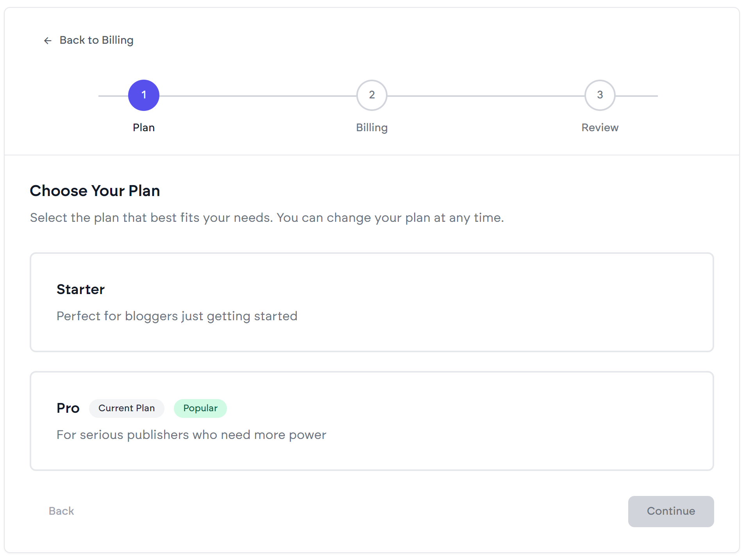Select the Starter plan card
745x560 pixels.
(372, 302)
